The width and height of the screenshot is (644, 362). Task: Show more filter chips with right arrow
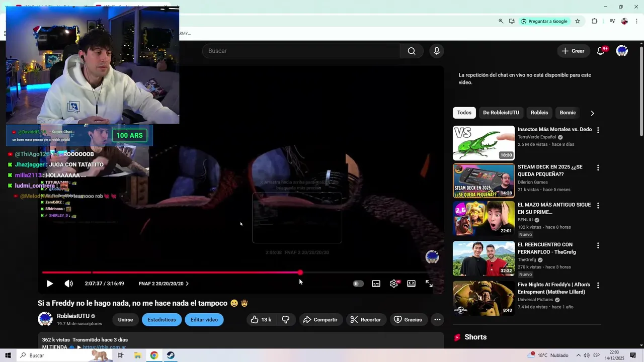(x=592, y=113)
